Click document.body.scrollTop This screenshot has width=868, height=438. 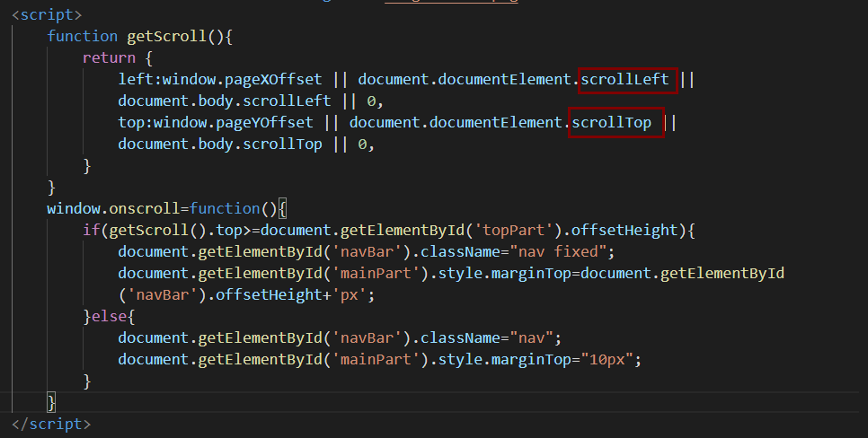tap(220, 145)
